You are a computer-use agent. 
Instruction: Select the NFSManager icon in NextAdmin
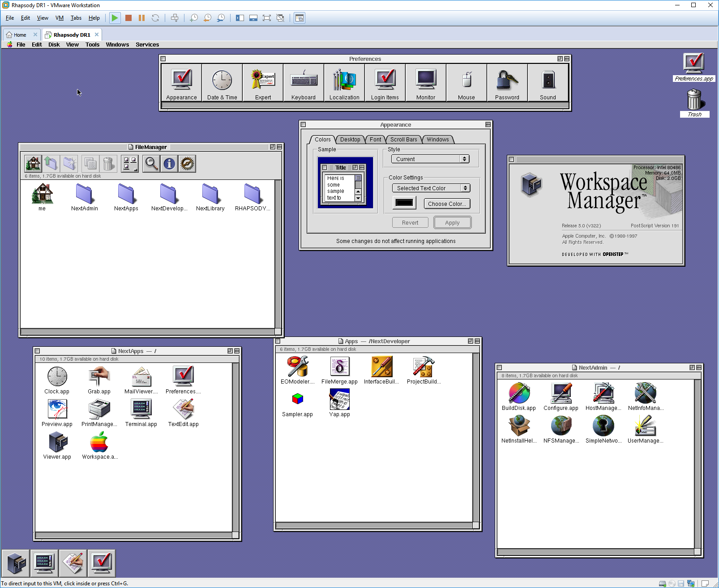[561, 429]
